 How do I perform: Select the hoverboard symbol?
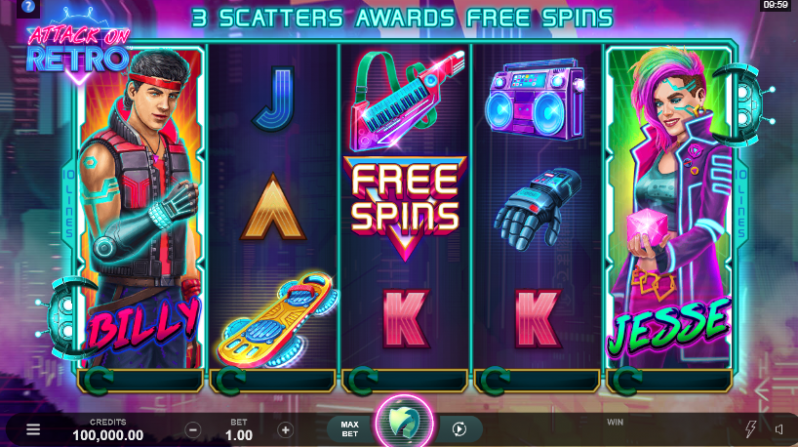tap(277, 319)
